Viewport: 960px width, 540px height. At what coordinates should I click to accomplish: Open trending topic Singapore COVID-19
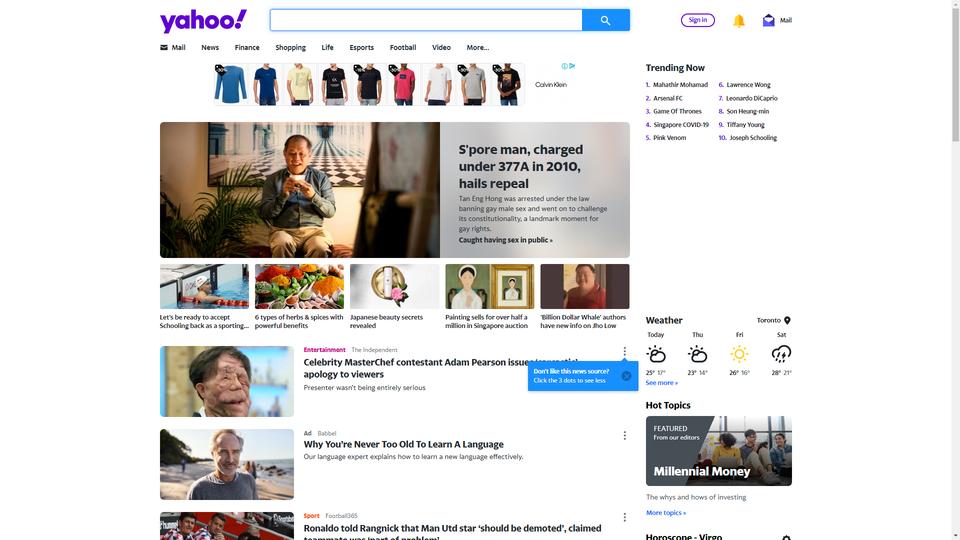tap(681, 124)
